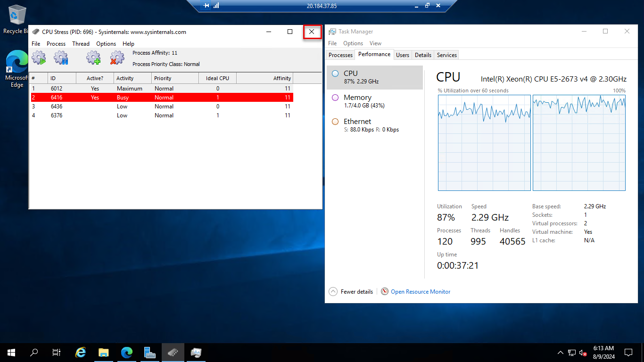Viewport: 644px width, 362px height.
Task: Open taskbar search magnifier
Action: (34, 352)
